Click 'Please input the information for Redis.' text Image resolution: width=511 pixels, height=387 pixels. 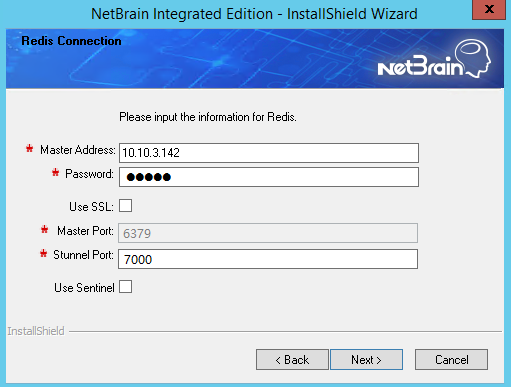pyautogui.click(x=208, y=117)
